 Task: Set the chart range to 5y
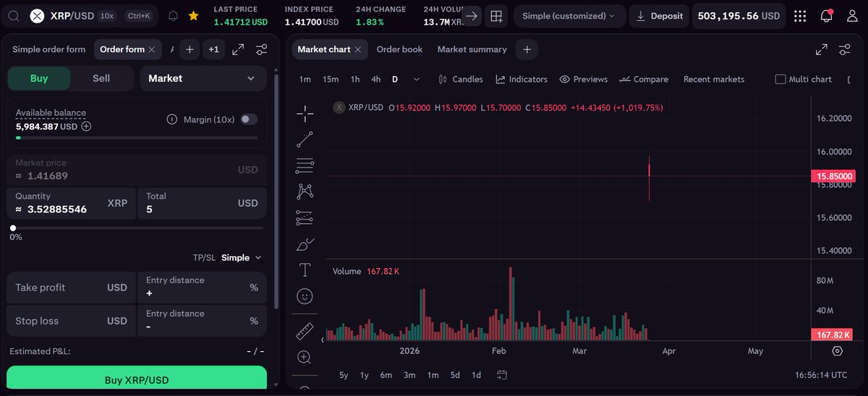pos(344,375)
